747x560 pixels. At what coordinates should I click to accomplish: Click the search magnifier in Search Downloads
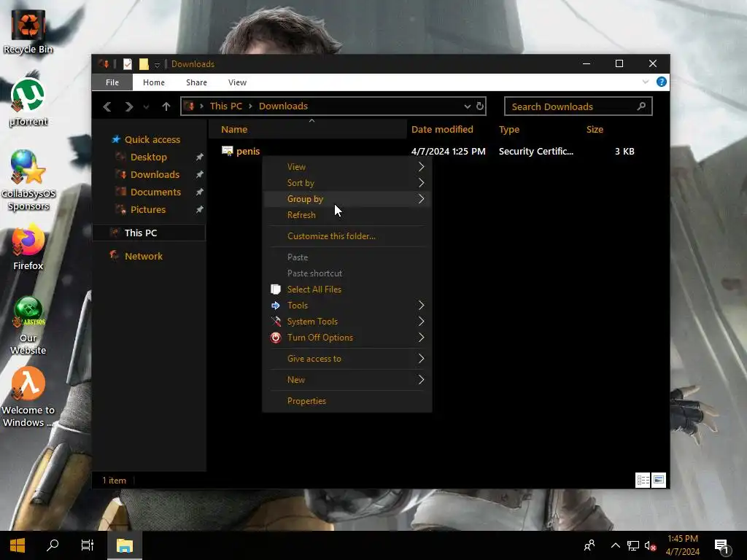click(x=641, y=106)
